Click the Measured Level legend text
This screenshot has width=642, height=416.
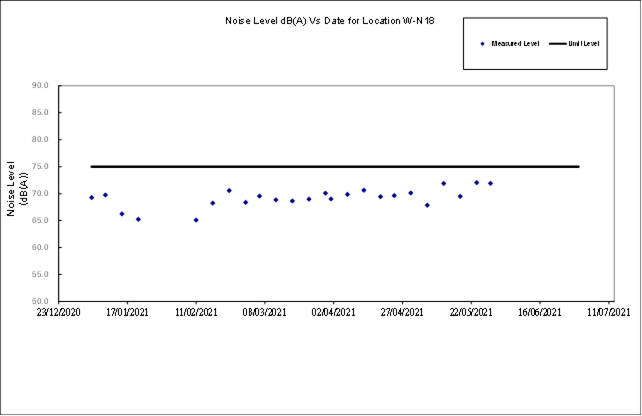pos(514,44)
